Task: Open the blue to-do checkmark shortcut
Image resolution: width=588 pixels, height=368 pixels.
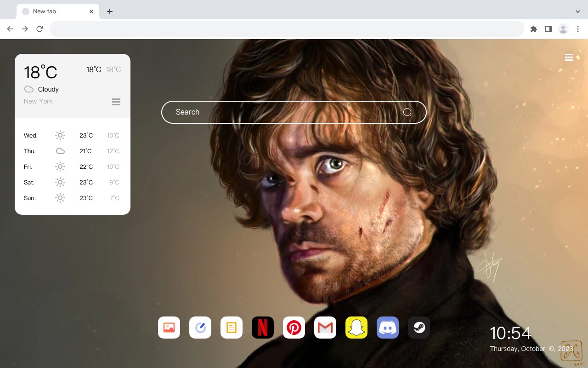Action: [200, 328]
